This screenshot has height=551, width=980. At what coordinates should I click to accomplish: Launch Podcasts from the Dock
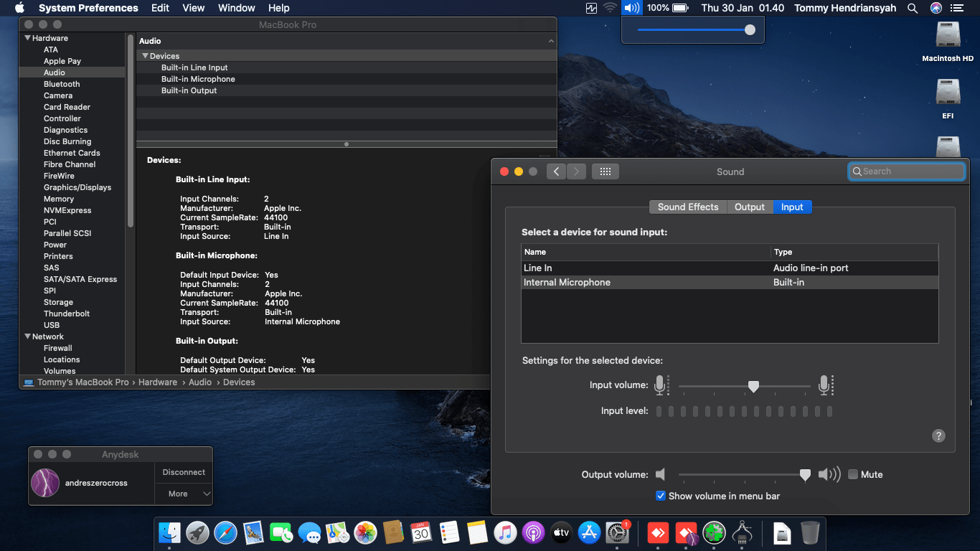point(533,533)
